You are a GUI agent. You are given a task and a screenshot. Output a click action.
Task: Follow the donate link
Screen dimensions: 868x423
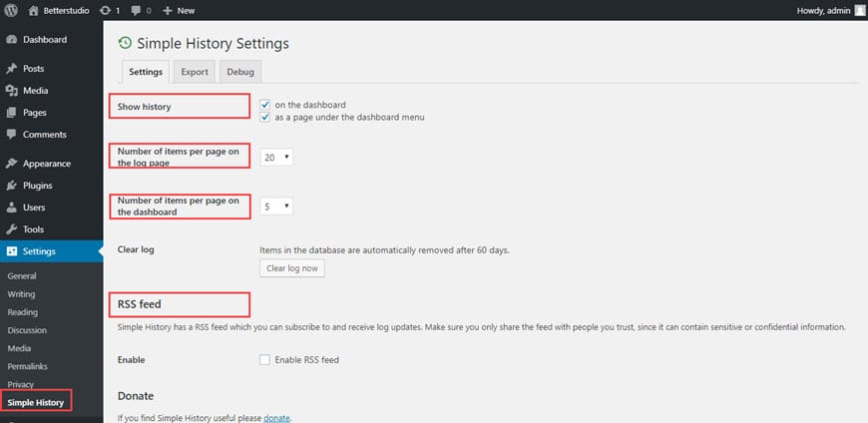coord(276,418)
